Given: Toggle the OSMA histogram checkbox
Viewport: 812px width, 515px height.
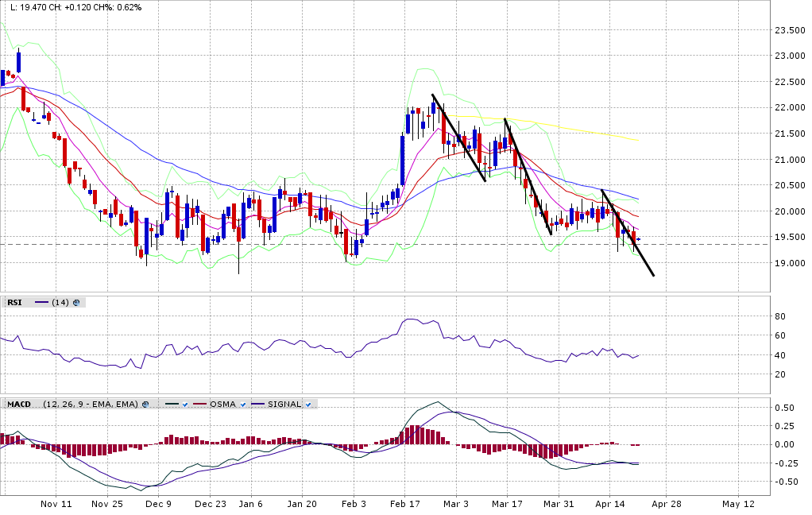Looking at the screenshot, I should [x=243, y=405].
